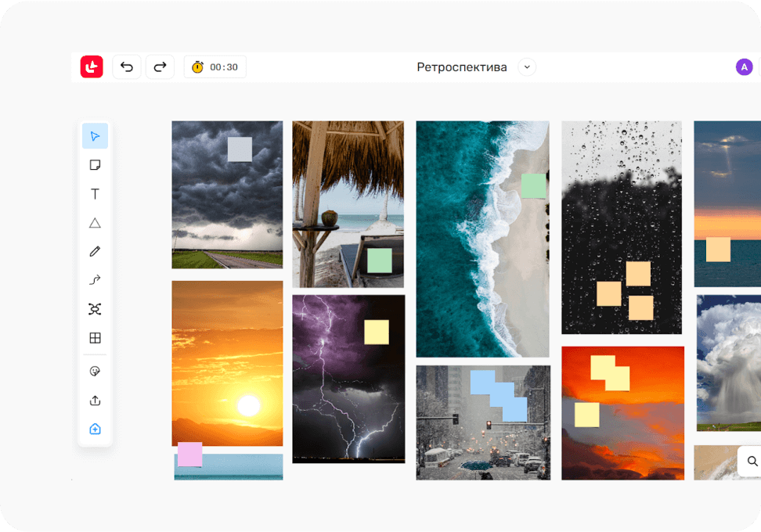Select the triangle shape tool
This screenshot has height=532, width=761.
click(95, 223)
